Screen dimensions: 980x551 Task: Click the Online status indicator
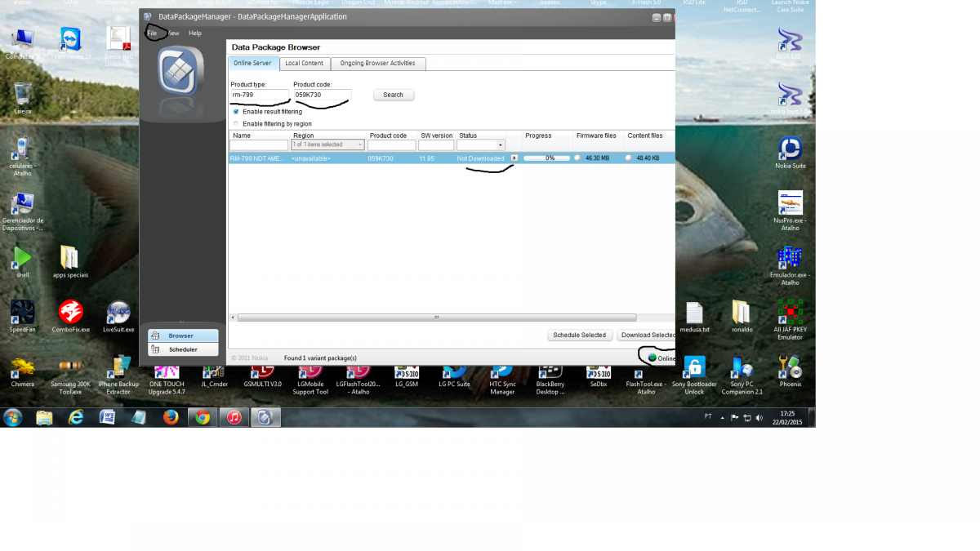(x=661, y=358)
